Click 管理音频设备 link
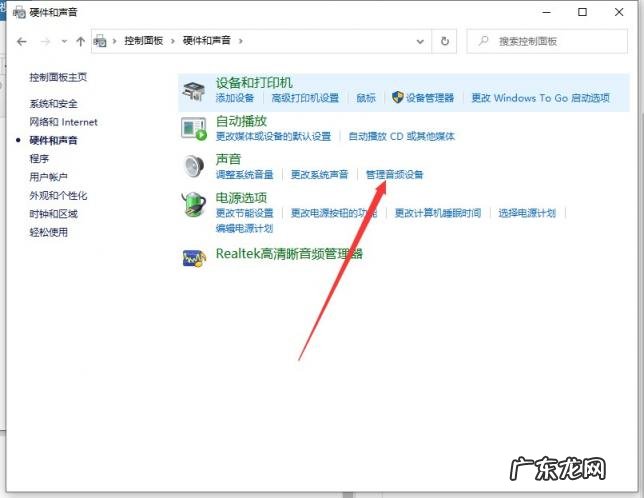The image size is (644, 498). [395, 174]
